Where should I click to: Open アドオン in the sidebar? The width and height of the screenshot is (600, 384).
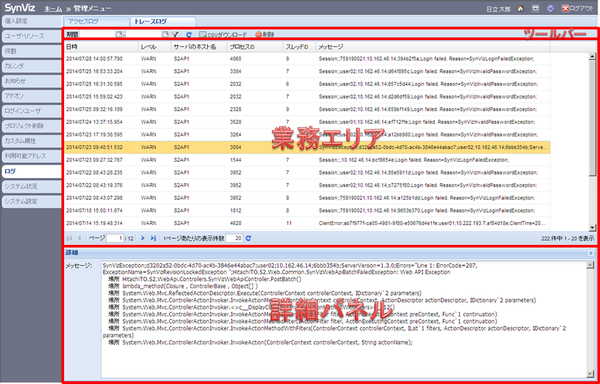click(31, 96)
